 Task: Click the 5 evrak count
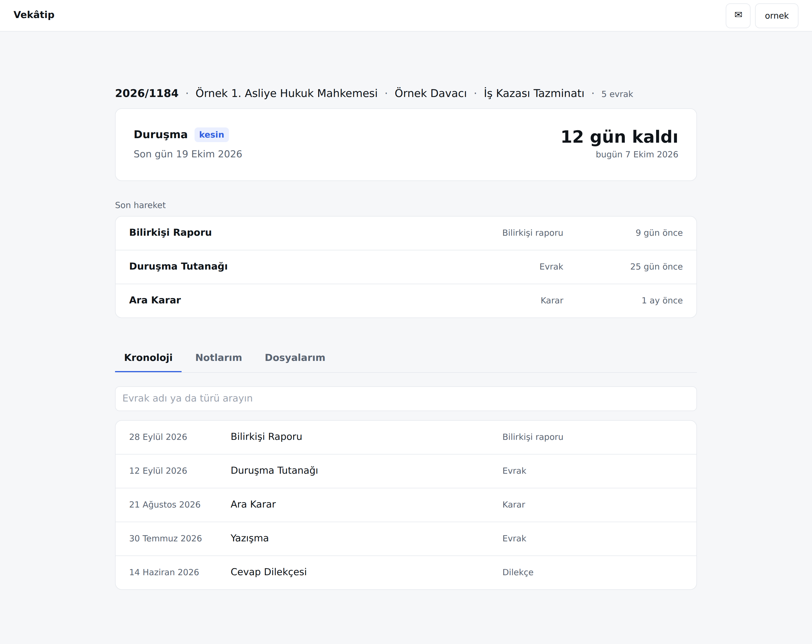617,94
